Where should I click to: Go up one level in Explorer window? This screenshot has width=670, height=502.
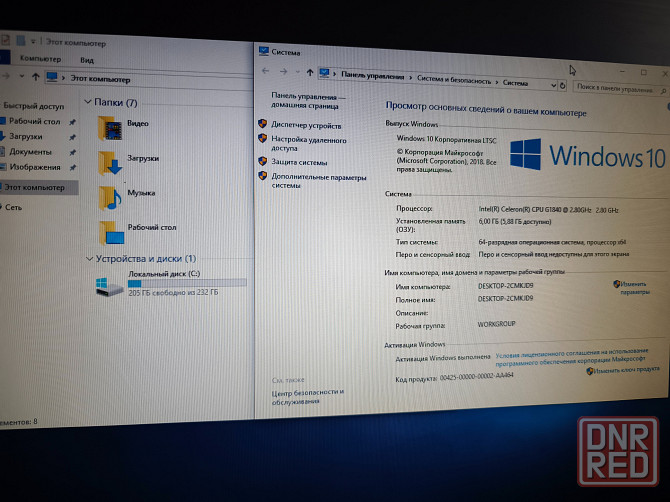(x=35, y=77)
